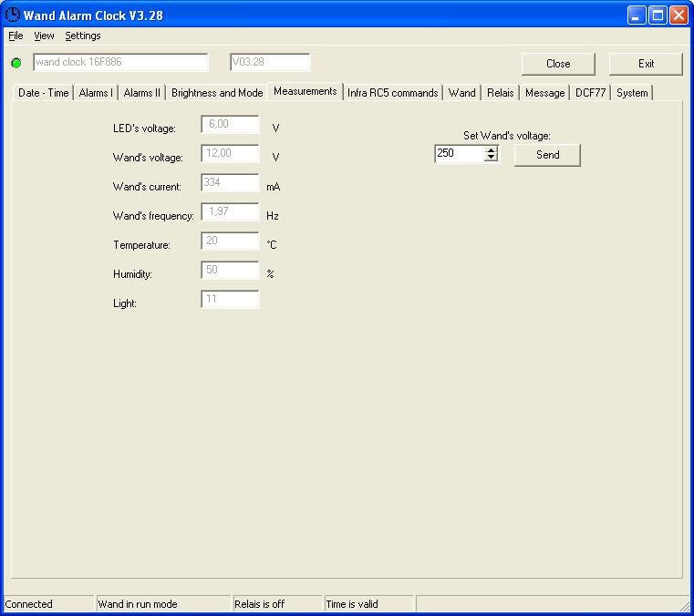Go to the DCF77 tab
Image resolution: width=694 pixels, height=616 pixels.
[590, 93]
